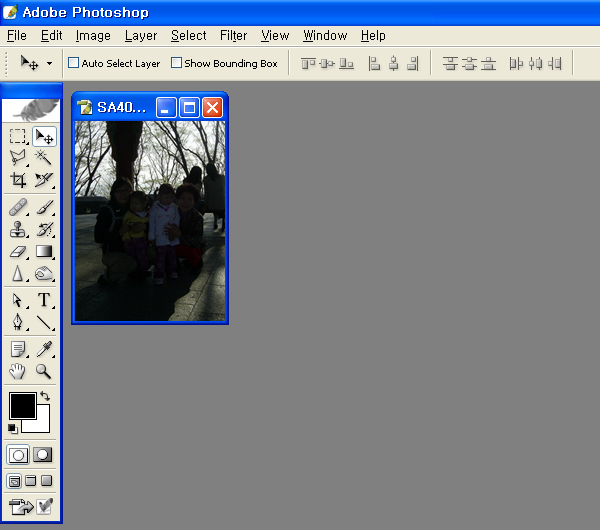The image size is (600, 530).
Task: Click Distribute Top Edges button
Action: 450,63
